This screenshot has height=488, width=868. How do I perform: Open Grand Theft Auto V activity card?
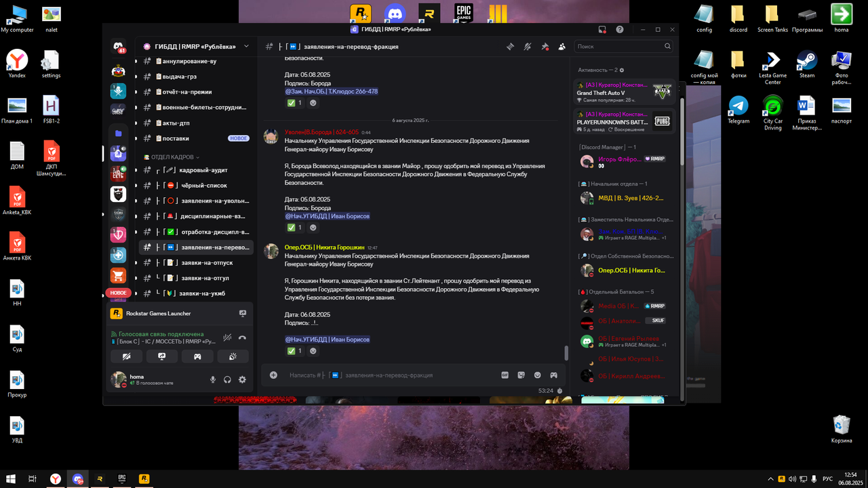tap(624, 91)
